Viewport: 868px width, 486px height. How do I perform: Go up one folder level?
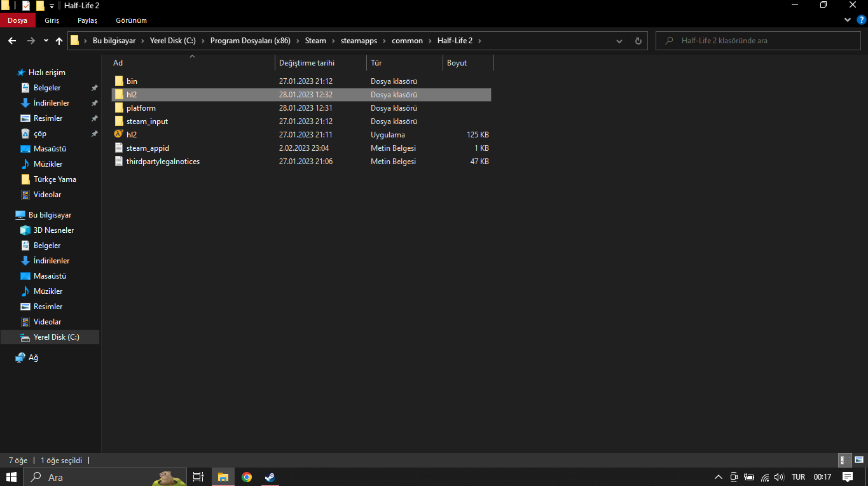click(x=59, y=41)
